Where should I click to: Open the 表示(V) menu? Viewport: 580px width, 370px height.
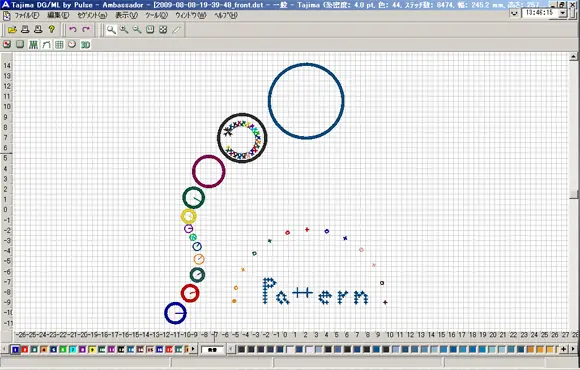[126, 16]
